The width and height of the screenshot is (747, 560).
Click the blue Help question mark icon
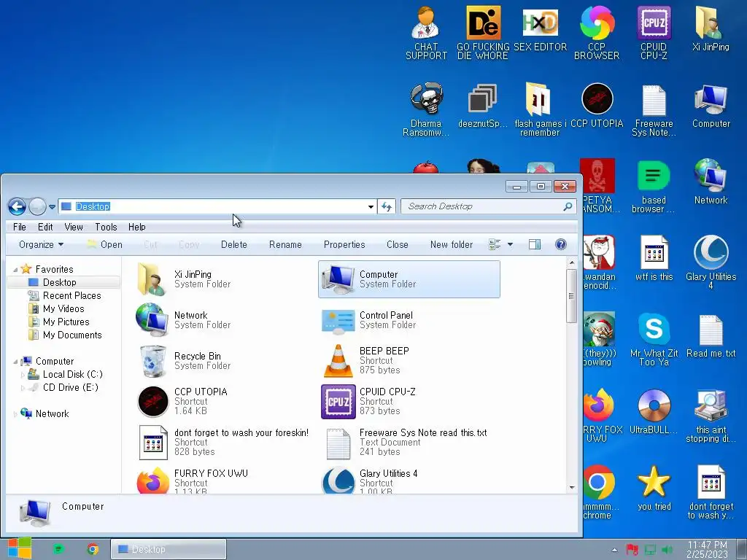point(561,245)
